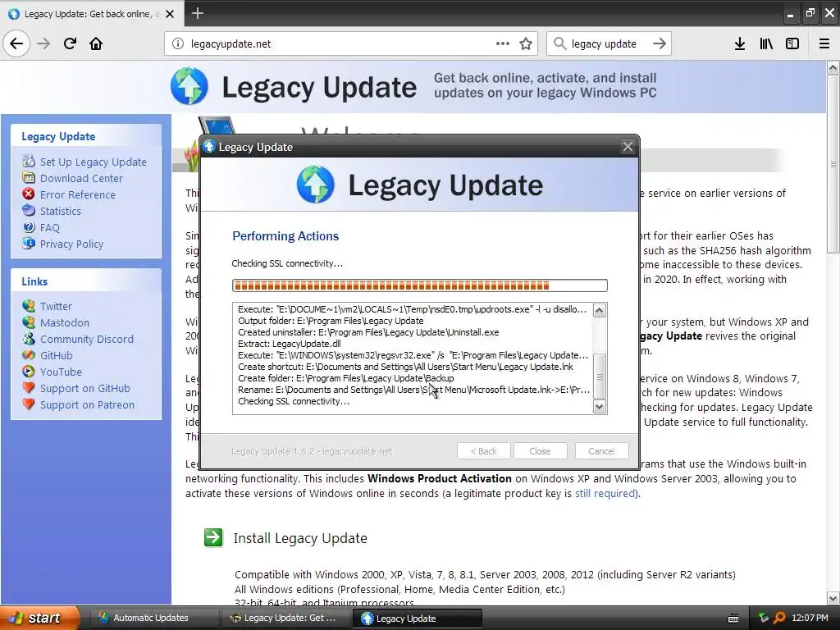The width and height of the screenshot is (840, 630).
Task: Open Privacy Policy sidebar link
Action: coord(72,244)
